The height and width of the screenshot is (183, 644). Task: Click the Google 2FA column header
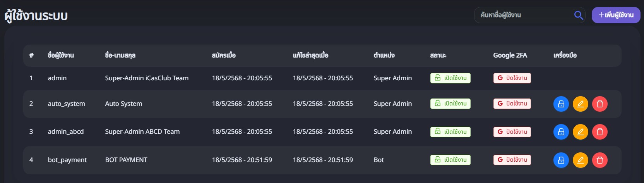click(510, 55)
